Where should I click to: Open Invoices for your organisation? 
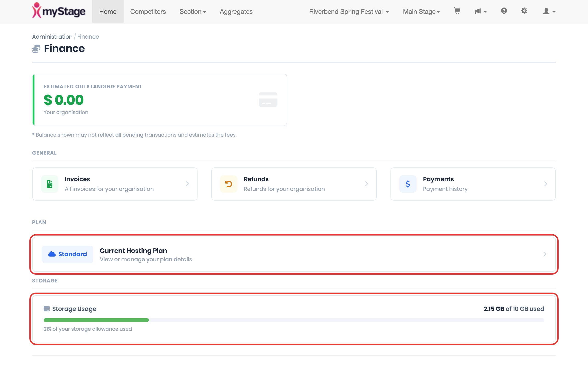coord(115,184)
